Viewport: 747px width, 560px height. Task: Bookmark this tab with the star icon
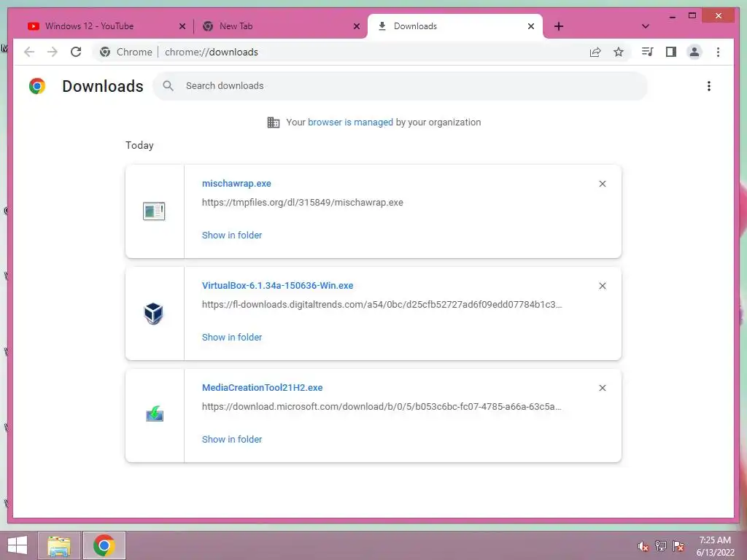click(x=619, y=52)
